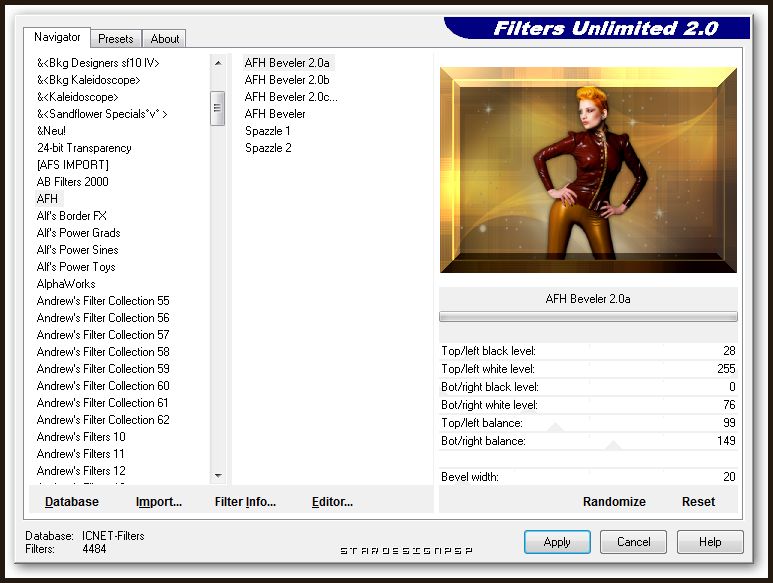
Task: Switch to the Navigator tab
Action: click(x=57, y=37)
